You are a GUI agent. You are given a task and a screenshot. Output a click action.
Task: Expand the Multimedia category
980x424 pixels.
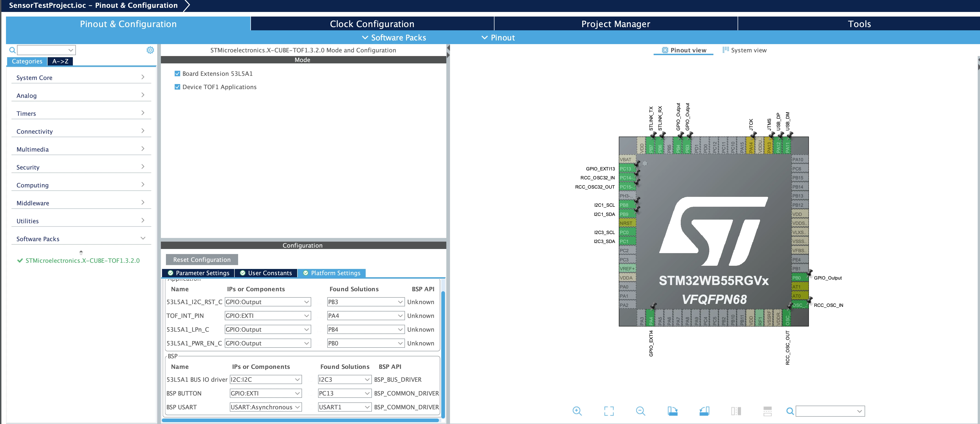pos(81,149)
